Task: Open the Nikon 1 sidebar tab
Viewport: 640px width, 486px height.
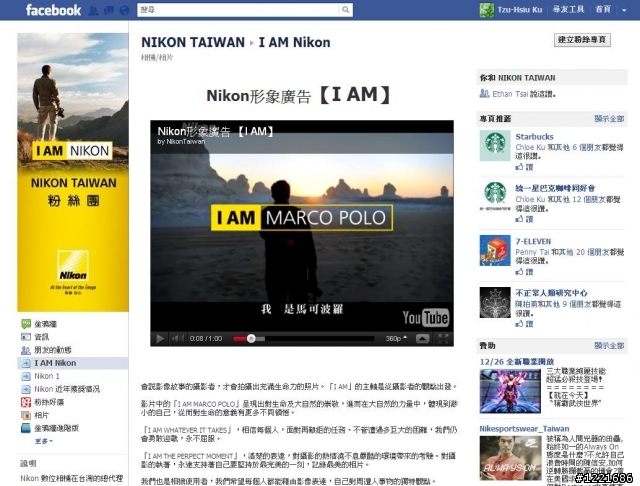Action: click(47, 376)
